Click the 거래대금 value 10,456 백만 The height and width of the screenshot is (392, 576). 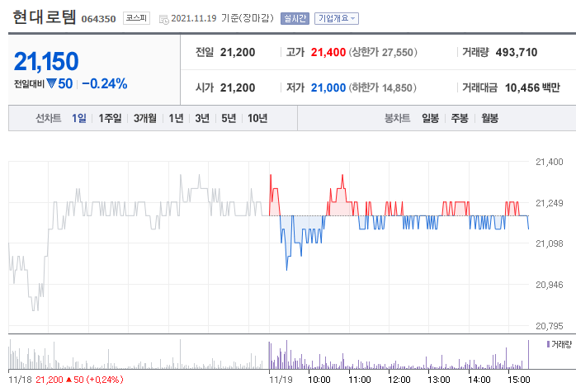point(532,87)
